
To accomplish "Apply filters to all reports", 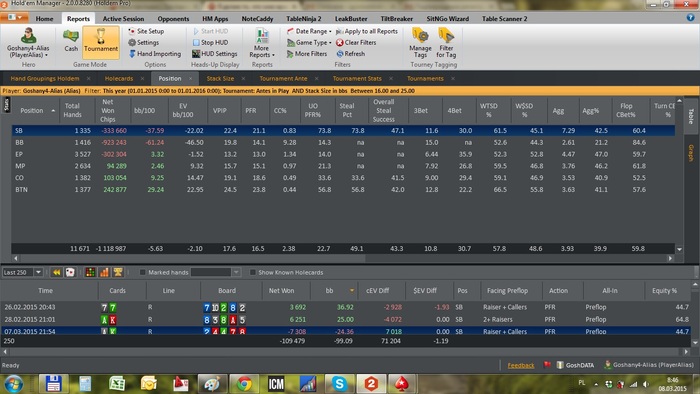I will pos(367,31).
